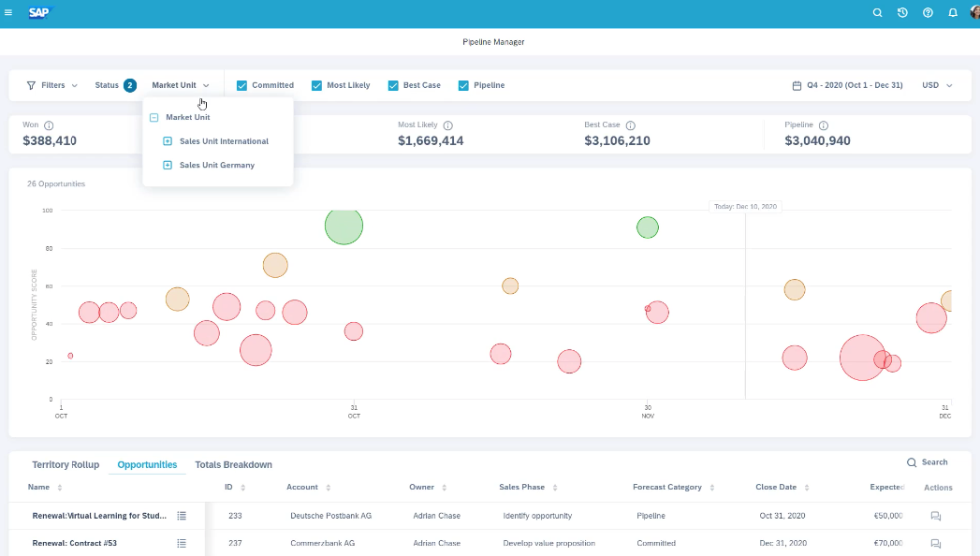Open the Filters funnel icon

33,84
